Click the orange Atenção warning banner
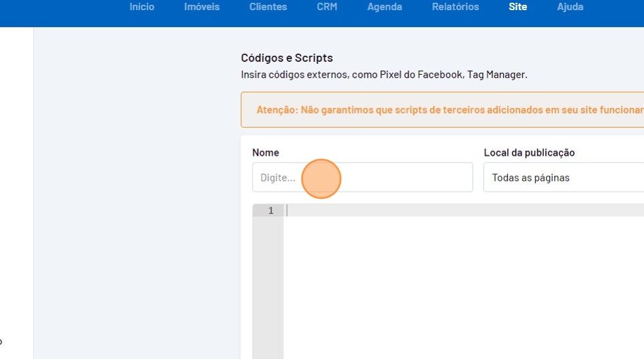The image size is (644, 359). click(x=442, y=110)
